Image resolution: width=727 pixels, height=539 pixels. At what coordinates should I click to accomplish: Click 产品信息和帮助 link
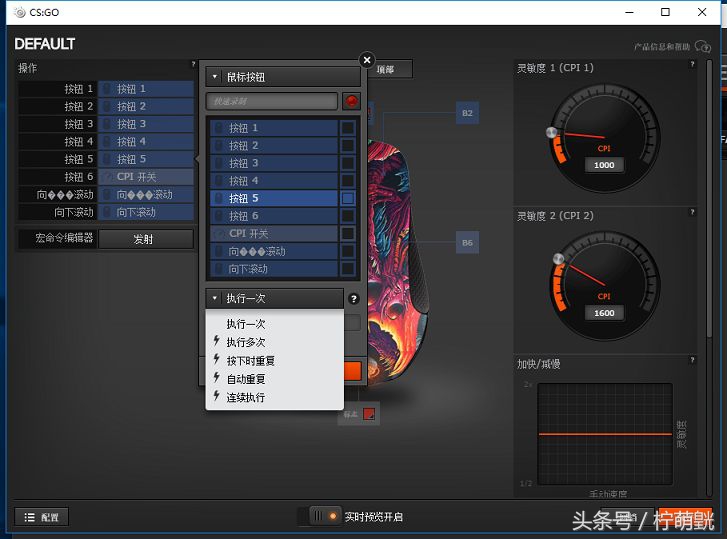click(x=662, y=47)
